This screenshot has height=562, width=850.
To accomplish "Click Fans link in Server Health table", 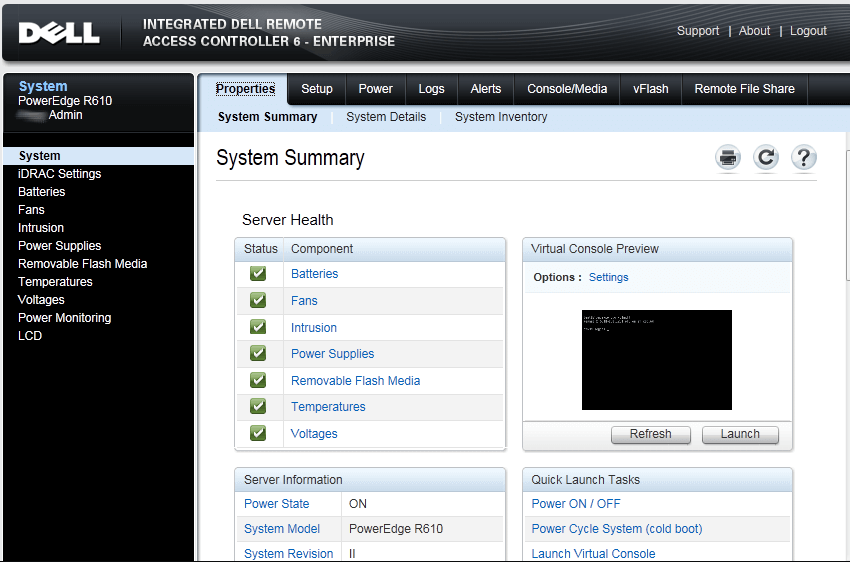I will [x=304, y=301].
